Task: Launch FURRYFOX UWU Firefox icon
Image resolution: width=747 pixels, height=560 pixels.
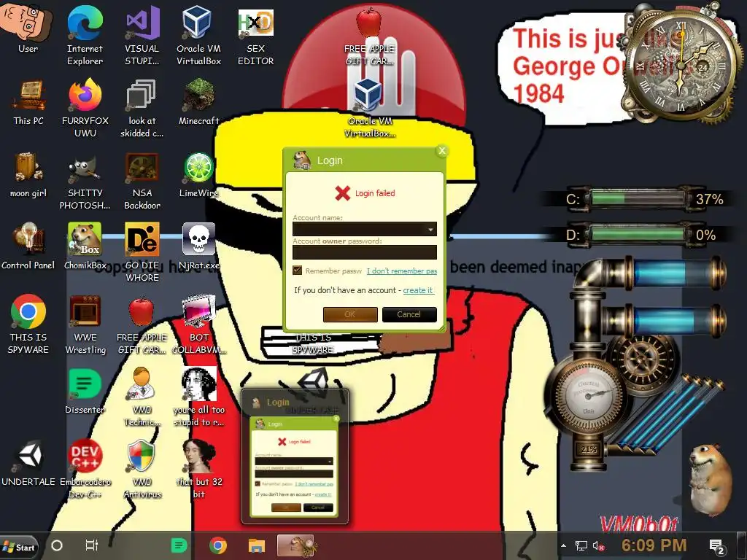Action: click(x=85, y=108)
